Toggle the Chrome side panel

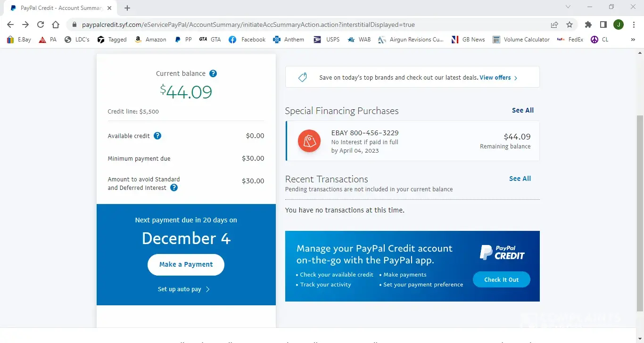pyautogui.click(x=603, y=24)
